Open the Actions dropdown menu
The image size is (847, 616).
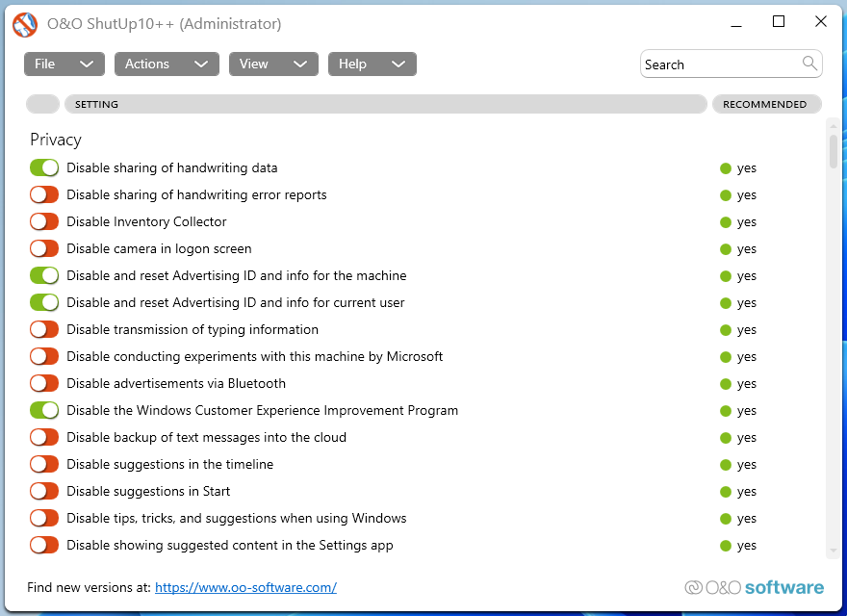click(x=167, y=64)
